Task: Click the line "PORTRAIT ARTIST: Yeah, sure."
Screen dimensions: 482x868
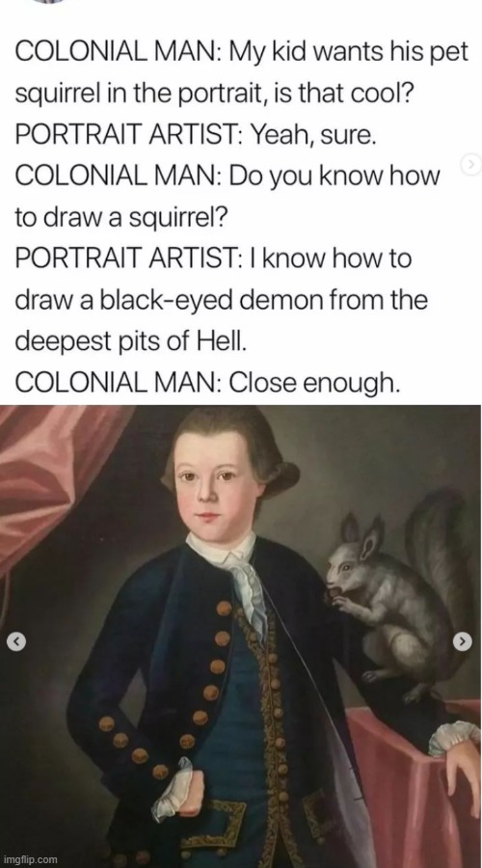Action: [x=196, y=134]
